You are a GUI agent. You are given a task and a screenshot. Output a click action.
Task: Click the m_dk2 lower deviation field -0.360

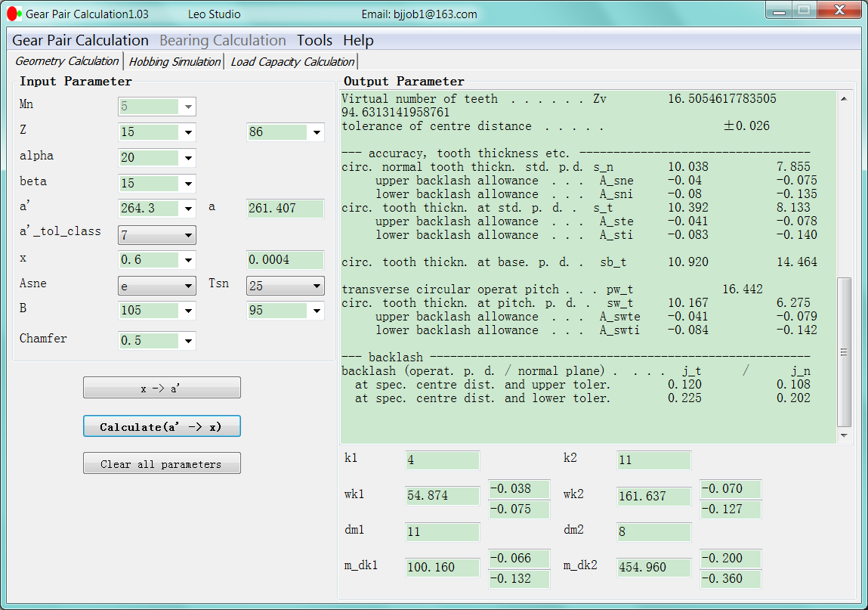[731, 579]
